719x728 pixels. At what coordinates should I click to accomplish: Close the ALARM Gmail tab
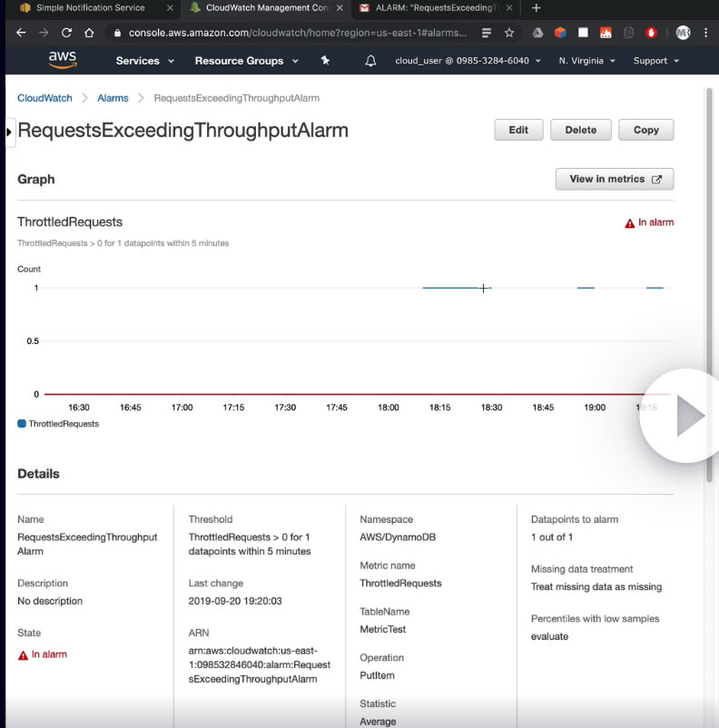[509, 8]
